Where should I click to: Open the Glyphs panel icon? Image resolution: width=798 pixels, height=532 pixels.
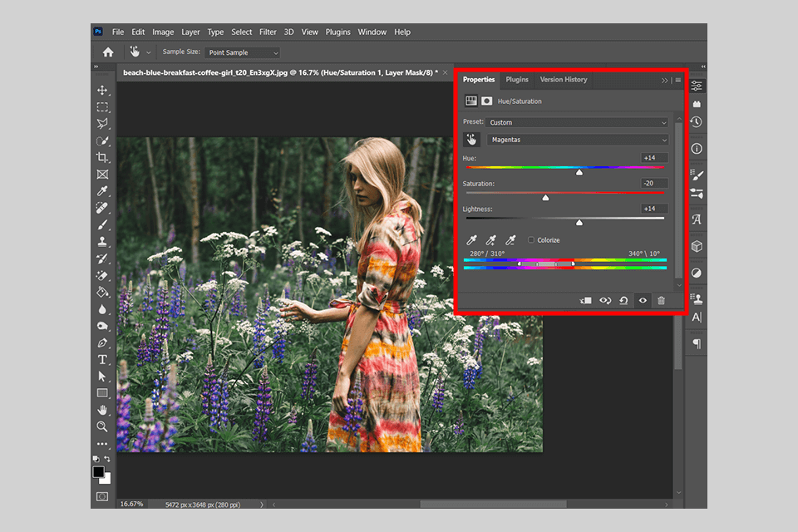697,219
